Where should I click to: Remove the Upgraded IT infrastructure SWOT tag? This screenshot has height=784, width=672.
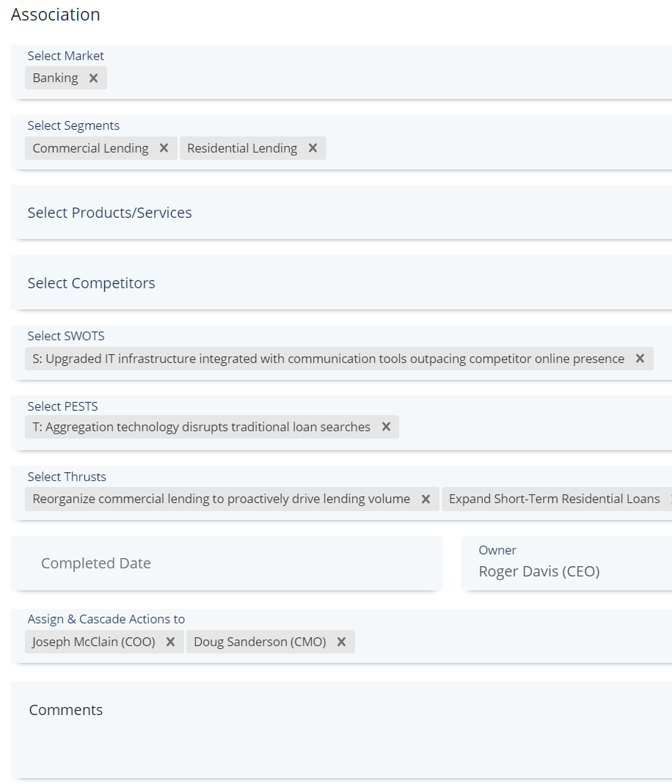(640, 359)
